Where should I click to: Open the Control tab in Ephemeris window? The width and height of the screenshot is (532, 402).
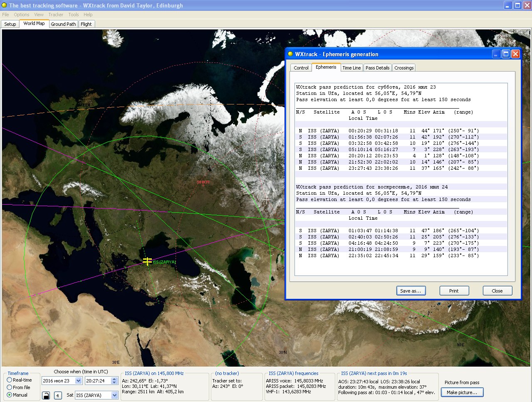301,68
